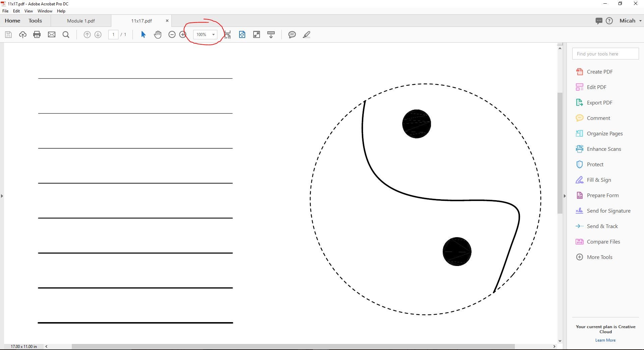This screenshot has height=350, width=644.
Task: Open the Help menu
Action: (x=61, y=11)
